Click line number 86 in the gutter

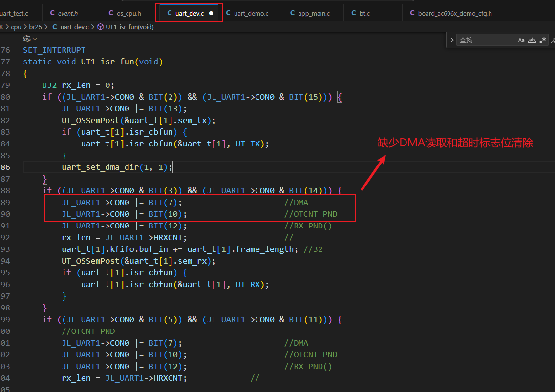pos(5,167)
